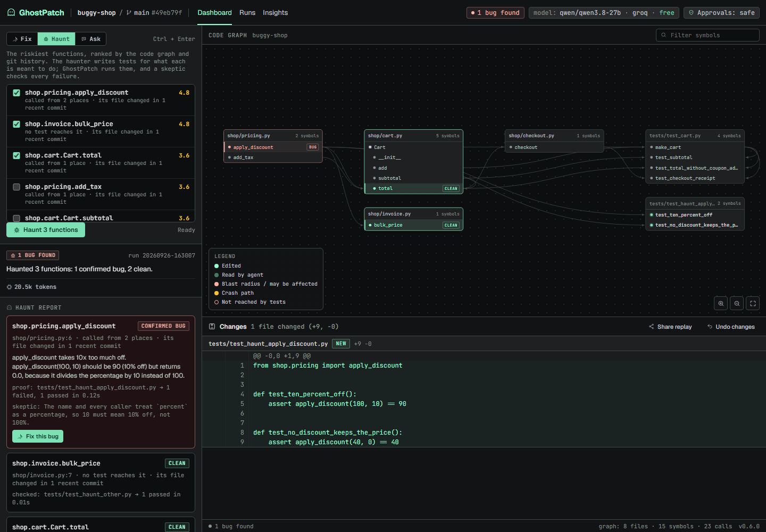
Task: Open the Insights tab
Action: click(275, 13)
